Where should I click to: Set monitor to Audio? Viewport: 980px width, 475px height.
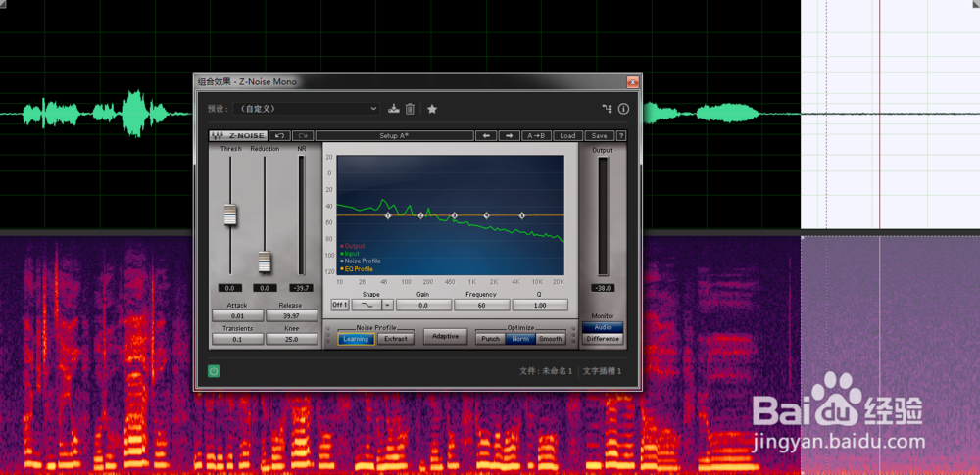coord(603,327)
